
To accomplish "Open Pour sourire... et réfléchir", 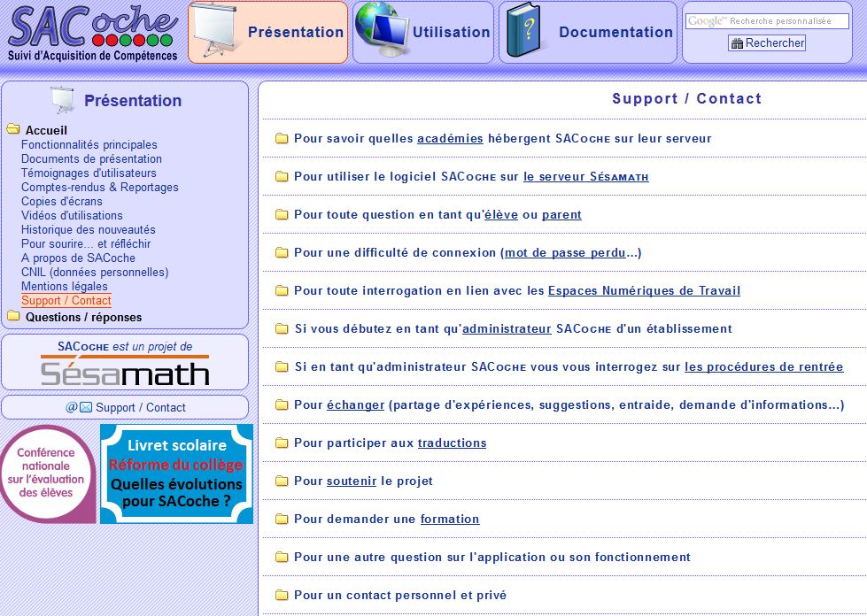I will point(86,244).
